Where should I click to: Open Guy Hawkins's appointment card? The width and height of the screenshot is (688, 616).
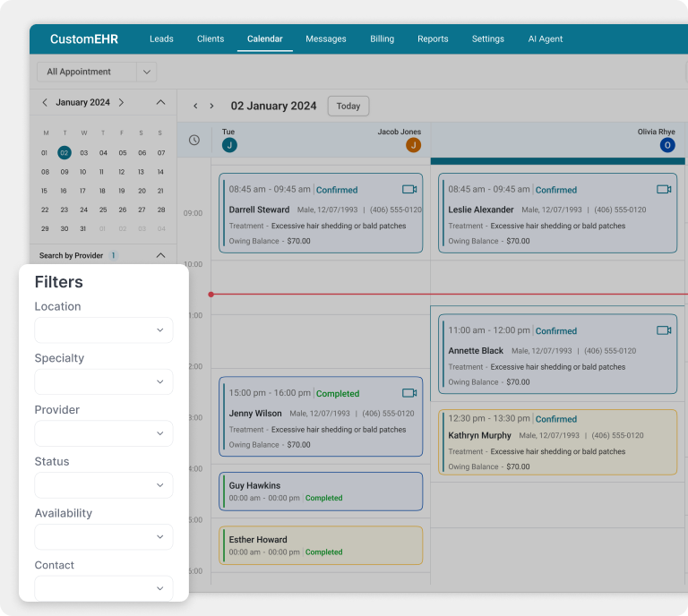coord(321,492)
